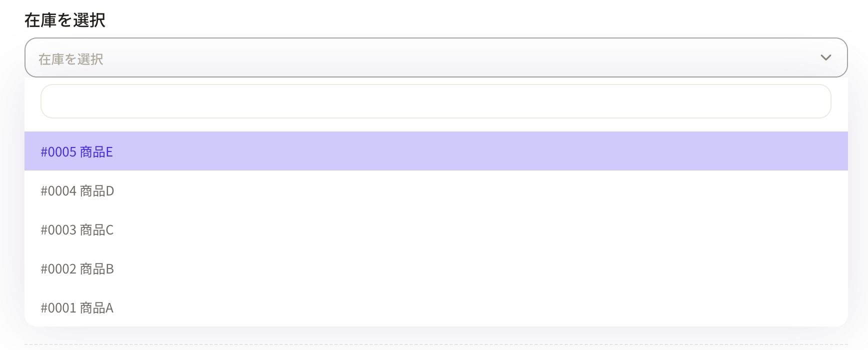Screen dimensions: 868x350
Task: Select inventory item 商品B
Action: tap(97, 269)
